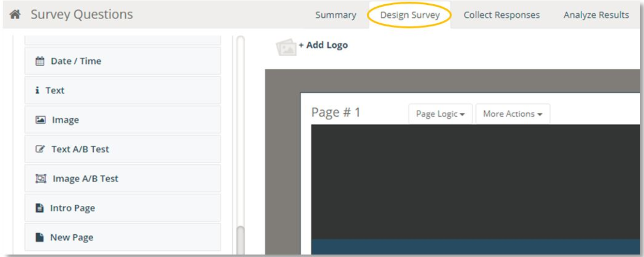Click the edit icon for Text A/B Test

(40, 149)
